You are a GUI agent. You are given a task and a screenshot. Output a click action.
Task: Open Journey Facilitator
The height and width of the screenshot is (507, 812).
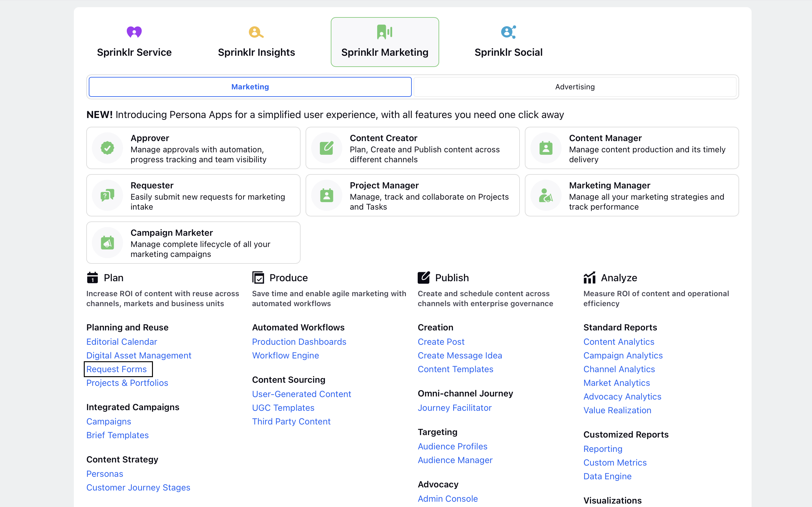click(455, 408)
